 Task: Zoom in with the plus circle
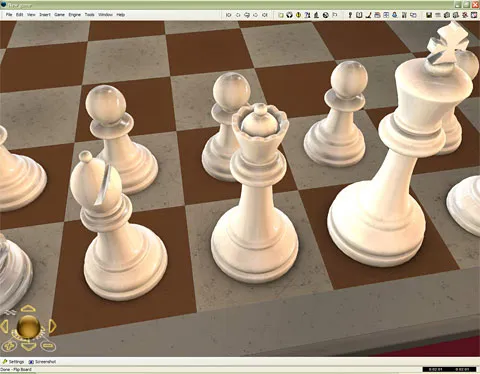(9, 346)
